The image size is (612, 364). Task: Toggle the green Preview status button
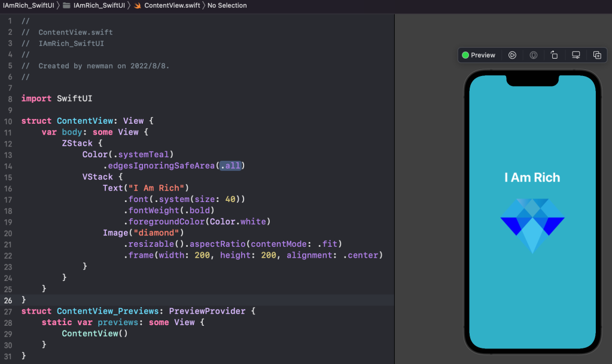pyautogui.click(x=479, y=55)
